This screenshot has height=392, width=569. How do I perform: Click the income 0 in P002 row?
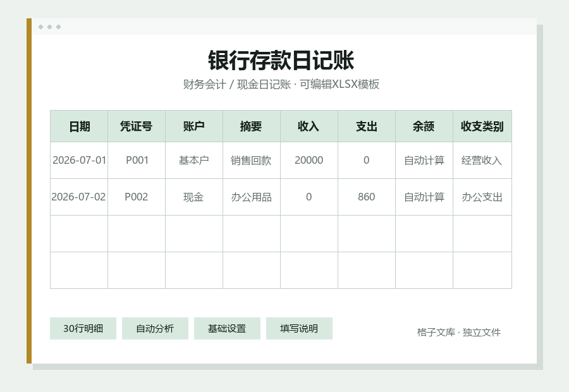pyautogui.click(x=309, y=197)
